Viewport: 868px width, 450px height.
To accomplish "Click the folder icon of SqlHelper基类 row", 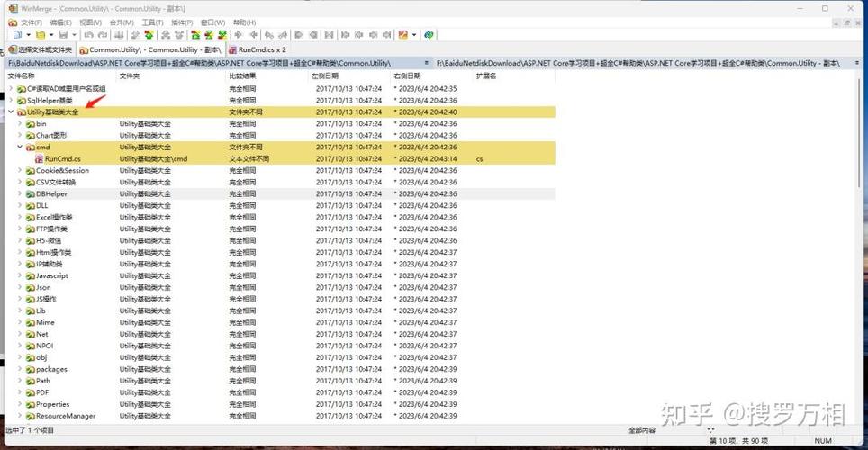I will 22,101.
